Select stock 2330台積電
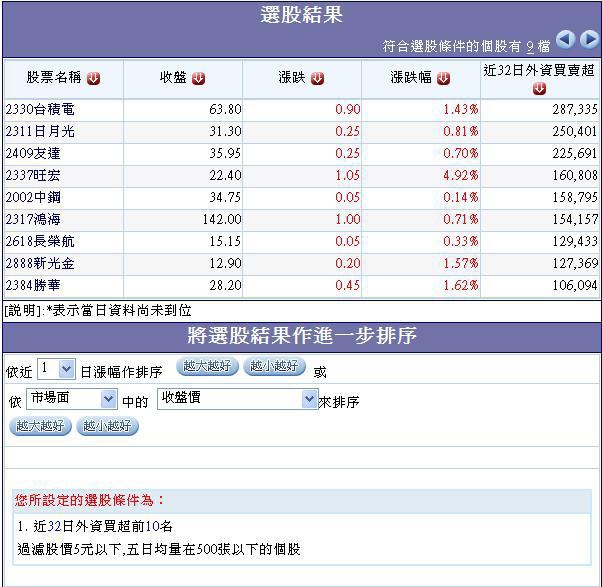This screenshot has width=602, height=587. point(40,110)
